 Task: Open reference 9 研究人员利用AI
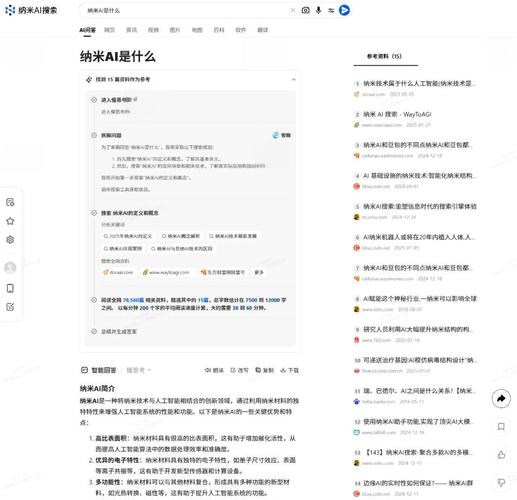click(418, 329)
